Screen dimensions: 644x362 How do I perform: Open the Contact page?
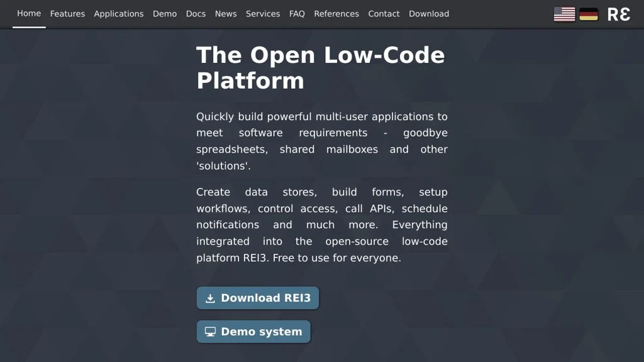click(x=384, y=14)
